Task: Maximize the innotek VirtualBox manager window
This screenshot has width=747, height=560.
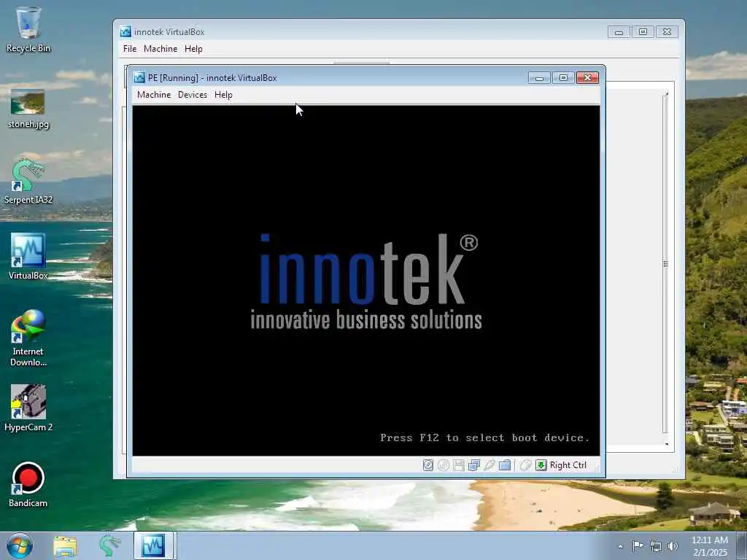Action: point(643,32)
